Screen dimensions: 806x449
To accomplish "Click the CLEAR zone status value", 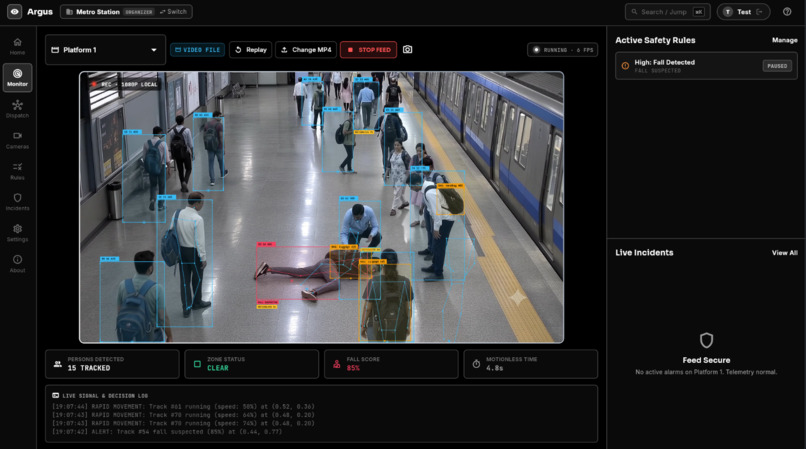I will coord(218,368).
